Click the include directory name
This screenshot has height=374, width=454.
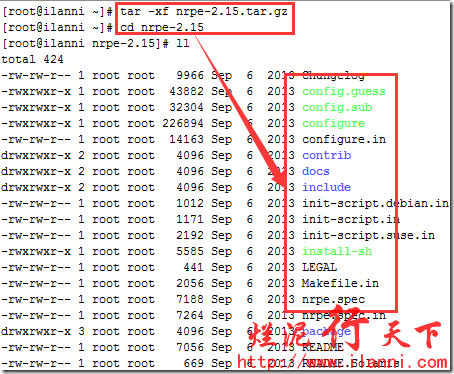[326, 187]
